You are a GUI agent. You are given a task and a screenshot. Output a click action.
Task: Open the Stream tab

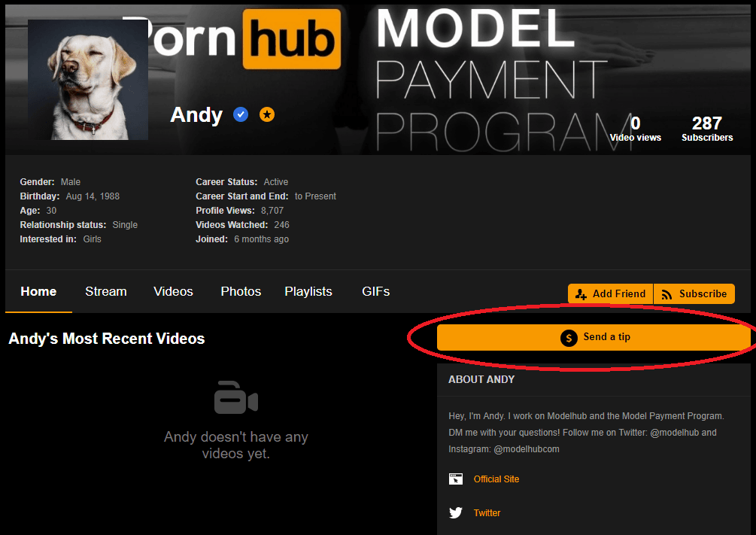[x=105, y=291]
